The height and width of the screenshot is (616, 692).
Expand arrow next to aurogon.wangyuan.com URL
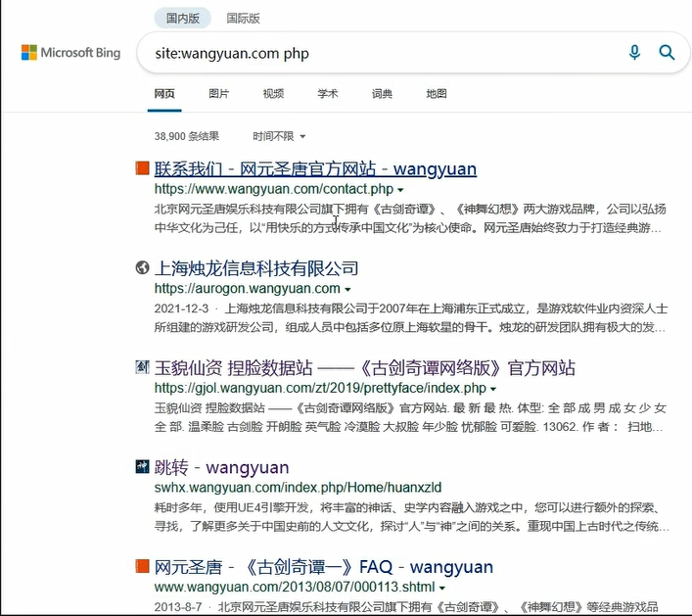point(348,289)
